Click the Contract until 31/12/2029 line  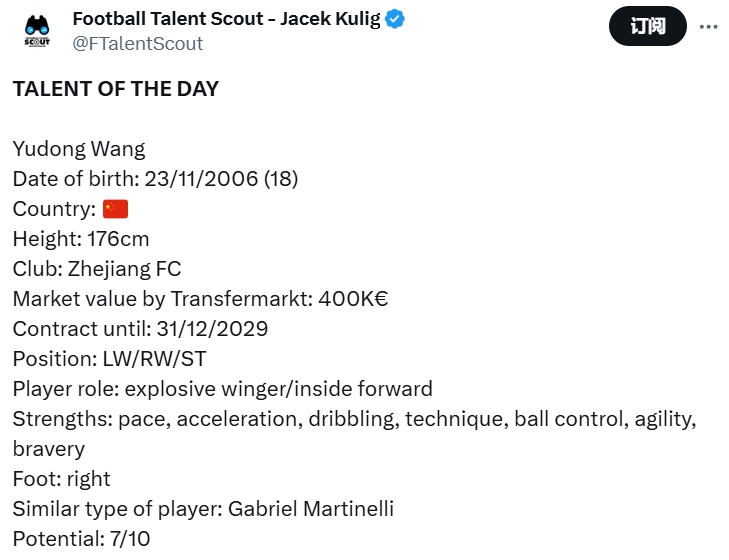pos(140,329)
